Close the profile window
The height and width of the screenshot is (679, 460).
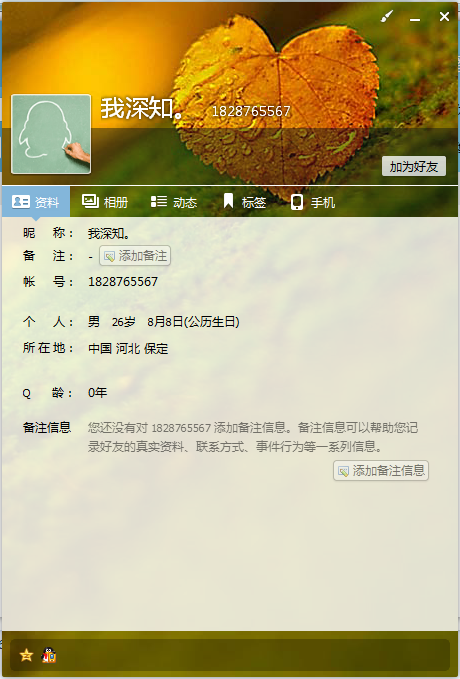pos(444,16)
